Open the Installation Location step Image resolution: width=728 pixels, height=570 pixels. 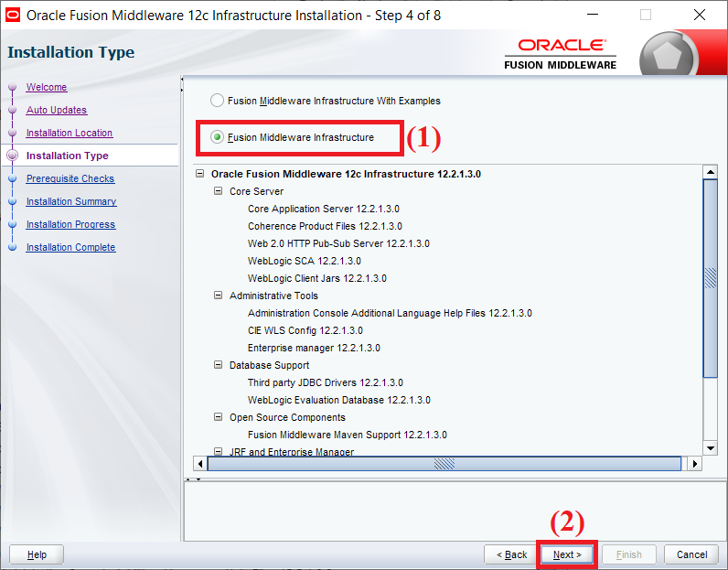[70, 133]
